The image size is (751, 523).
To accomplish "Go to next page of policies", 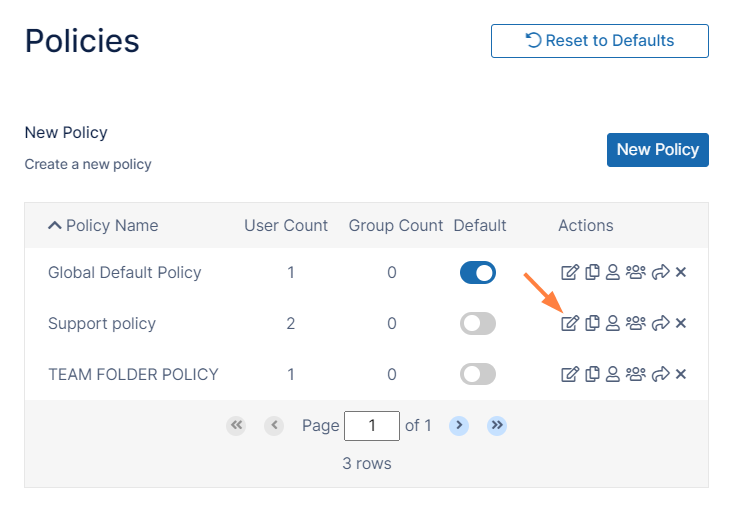I will tap(459, 425).
